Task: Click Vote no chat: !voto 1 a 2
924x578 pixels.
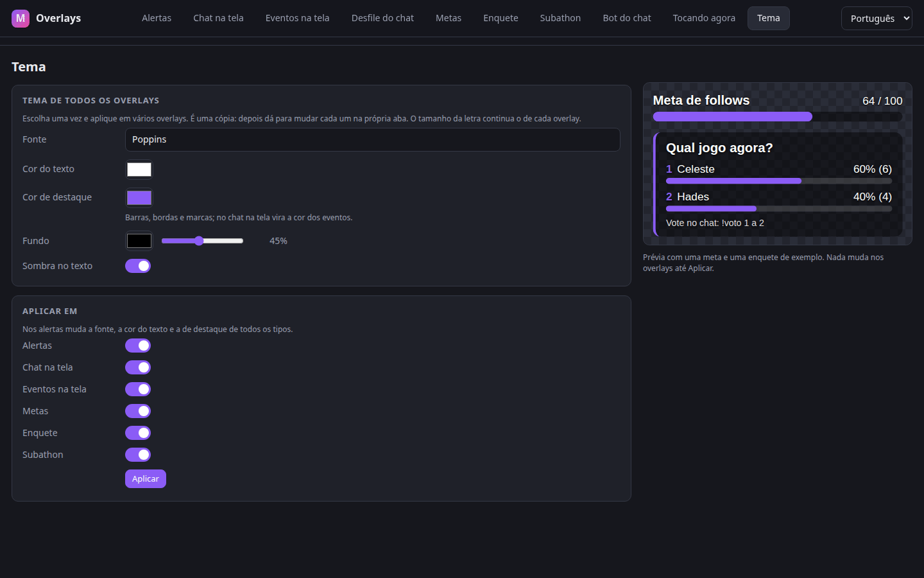Action: click(715, 223)
